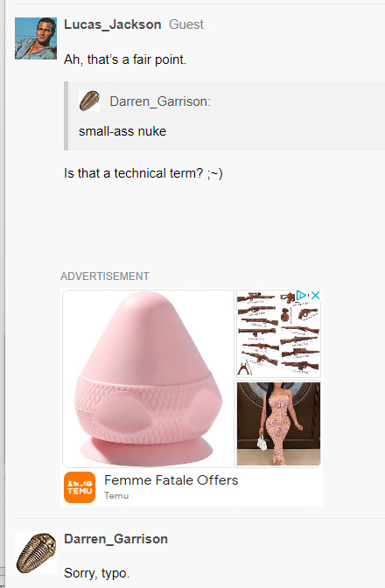Screen dimensions: 385x588
Task: Click the small trilobite avatar in quote
Action: point(89,101)
